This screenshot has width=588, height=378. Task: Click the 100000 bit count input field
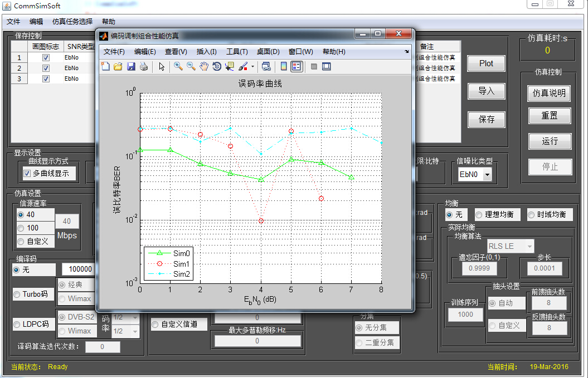click(x=79, y=269)
